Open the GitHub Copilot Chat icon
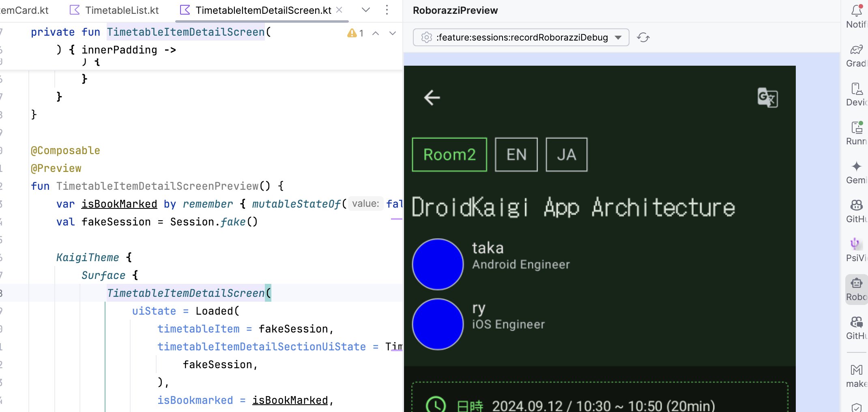This screenshot has width=868, height=412. point(856,328)
